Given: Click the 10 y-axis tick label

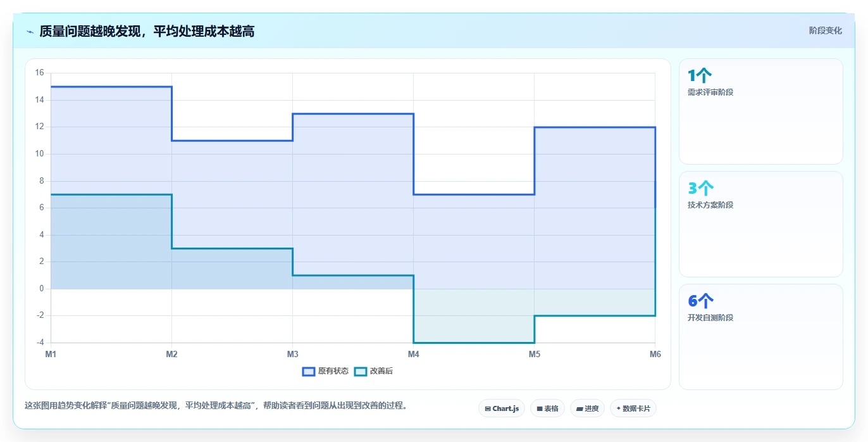Looking at the screenshot, I should click(39, 154).
